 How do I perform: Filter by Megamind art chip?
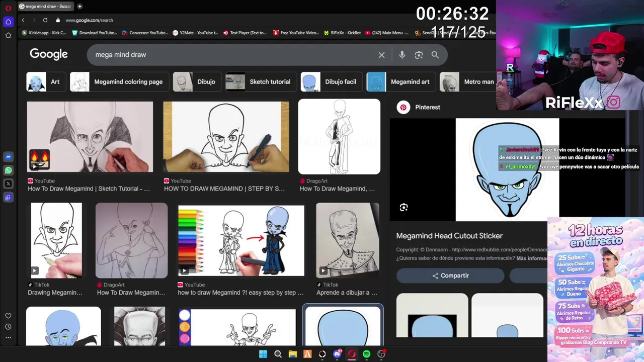click(x=401, y=82)
